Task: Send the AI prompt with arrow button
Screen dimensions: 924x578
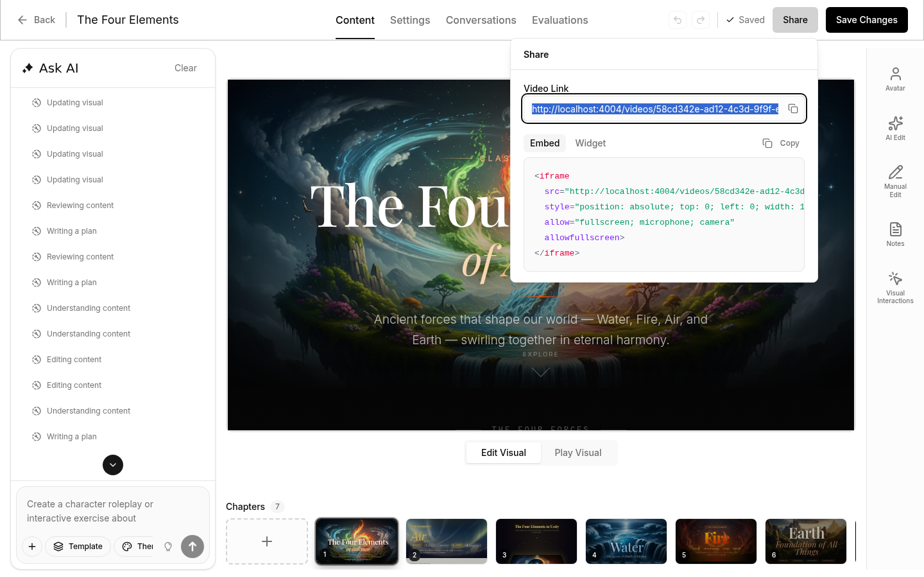Action: [x=193, y=547]
